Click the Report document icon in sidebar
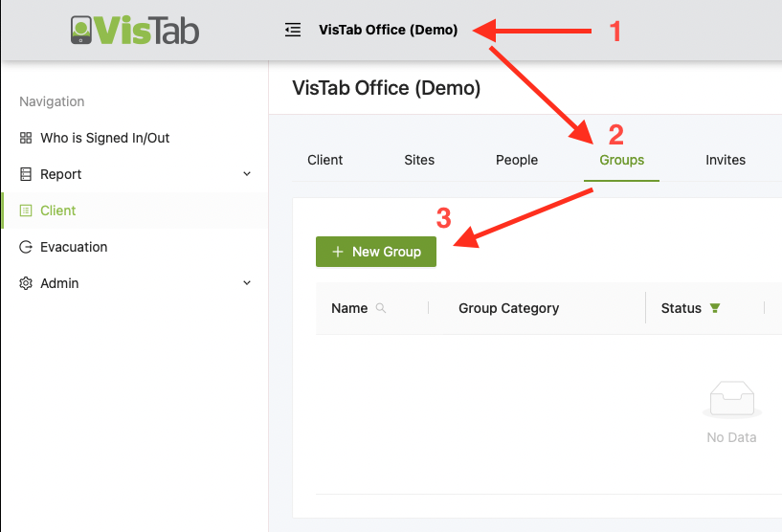 coord(26,174)
